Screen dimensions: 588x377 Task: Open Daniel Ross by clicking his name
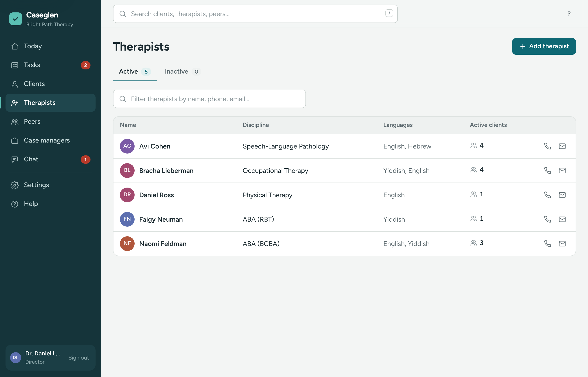157,195
